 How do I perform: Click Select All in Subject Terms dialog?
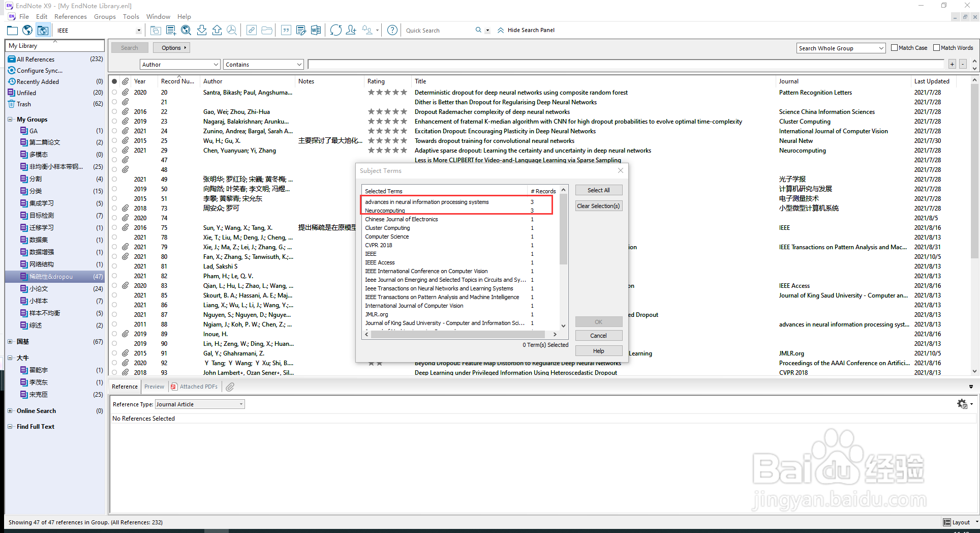point(598,190)
